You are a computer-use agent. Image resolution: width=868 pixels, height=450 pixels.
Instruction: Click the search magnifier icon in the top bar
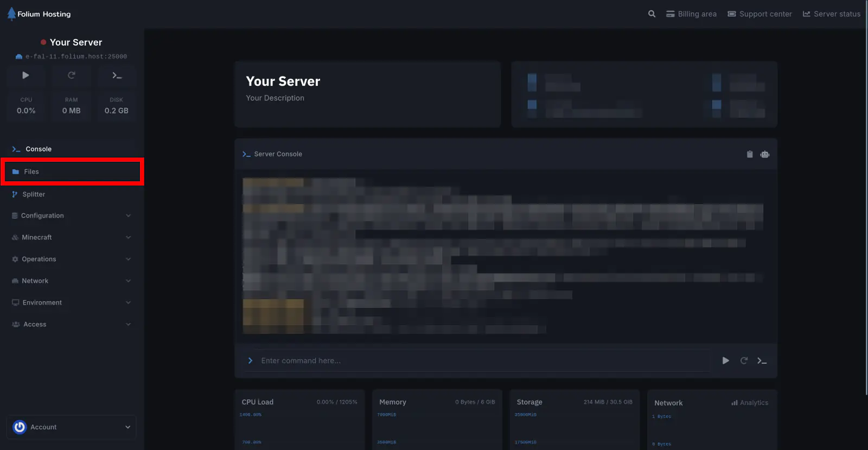tap(652, 14)
